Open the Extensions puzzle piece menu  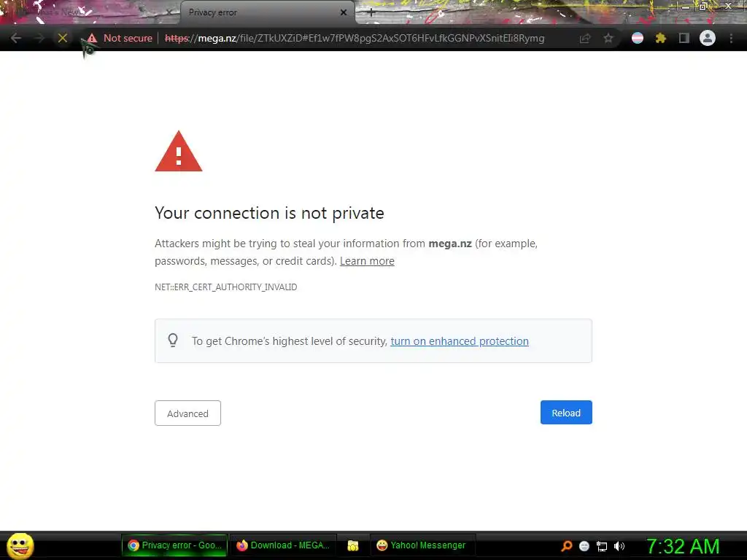661,38
